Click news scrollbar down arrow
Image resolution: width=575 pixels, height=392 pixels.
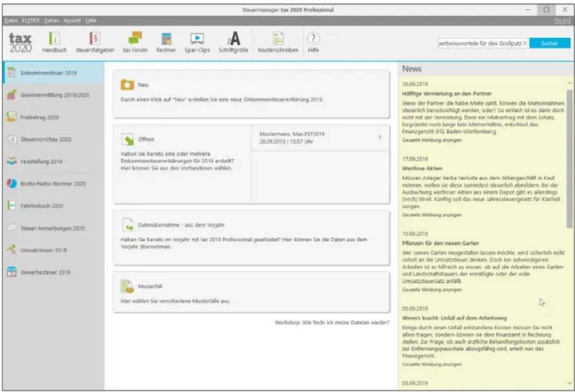pyautogui.click(x=570, y=383)
